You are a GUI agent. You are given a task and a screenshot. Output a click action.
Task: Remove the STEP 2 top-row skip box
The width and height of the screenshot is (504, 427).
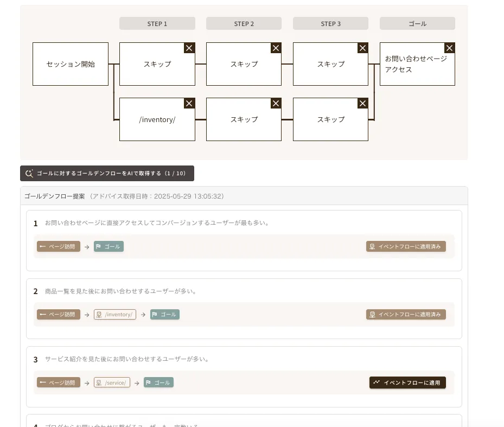(276, 48)
